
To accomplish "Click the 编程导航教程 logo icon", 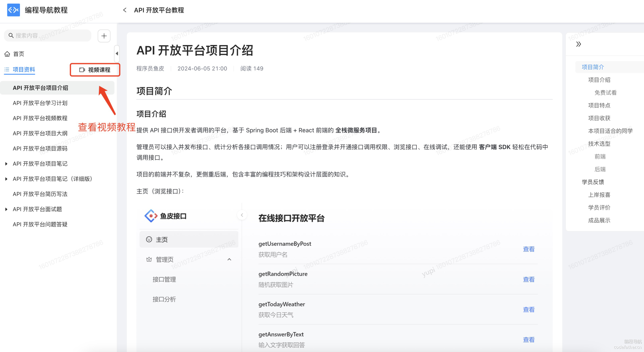I will [13, 10].
